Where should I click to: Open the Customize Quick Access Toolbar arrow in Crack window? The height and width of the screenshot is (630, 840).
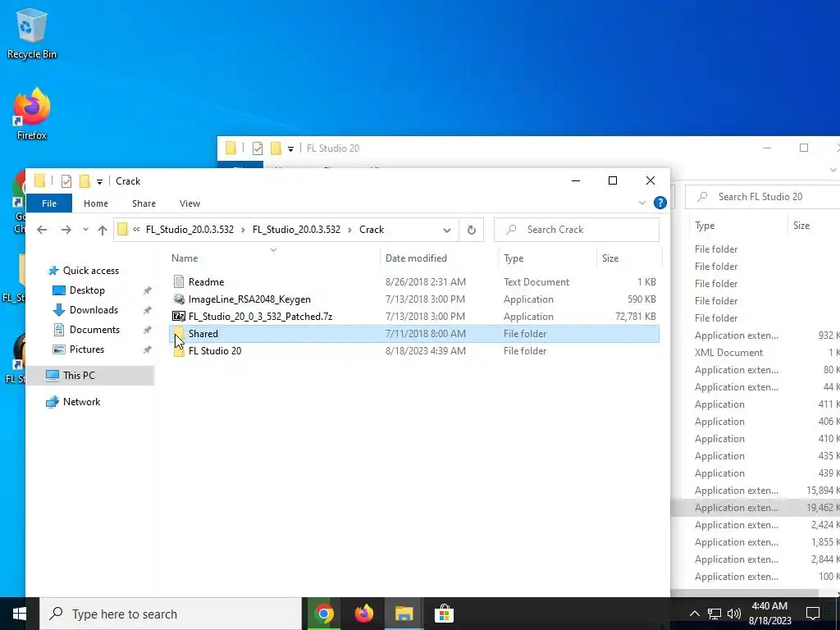click(99, 181)
